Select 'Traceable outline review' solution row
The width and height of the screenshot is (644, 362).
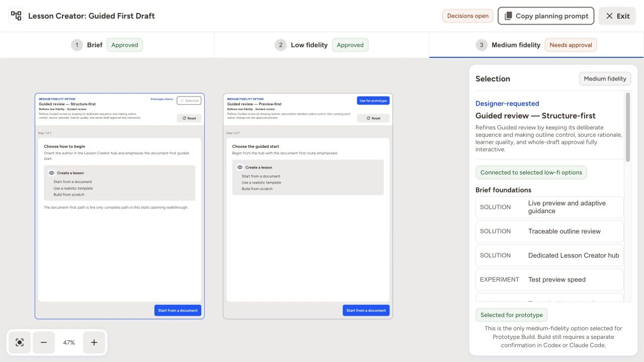tap(549, 231)
